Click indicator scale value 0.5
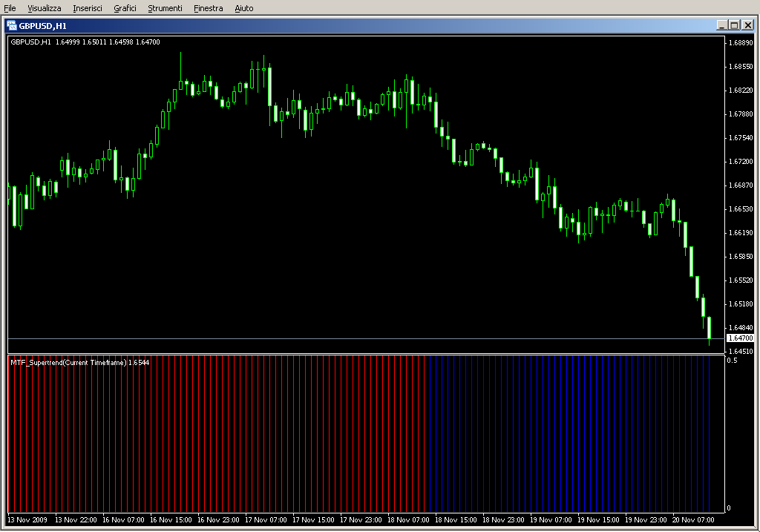This screenshot has height=532, width=760. (x=732, y=361)
